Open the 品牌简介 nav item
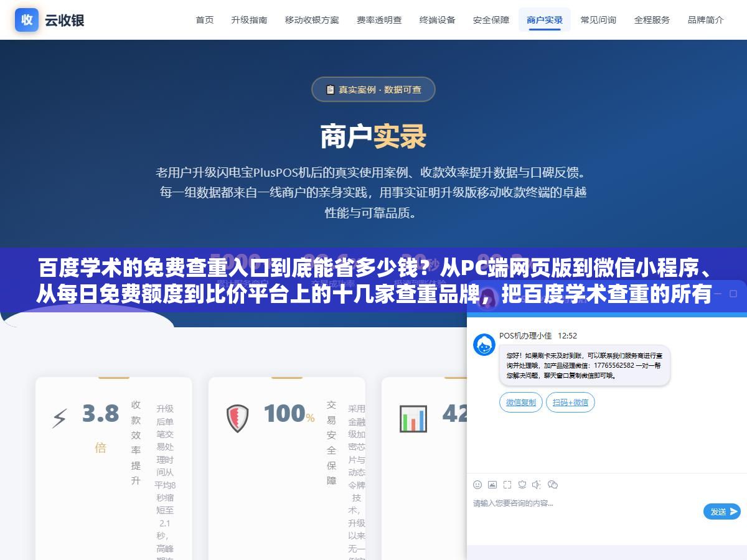The height and width of the screenshot is (560, 747). (706, 20)
